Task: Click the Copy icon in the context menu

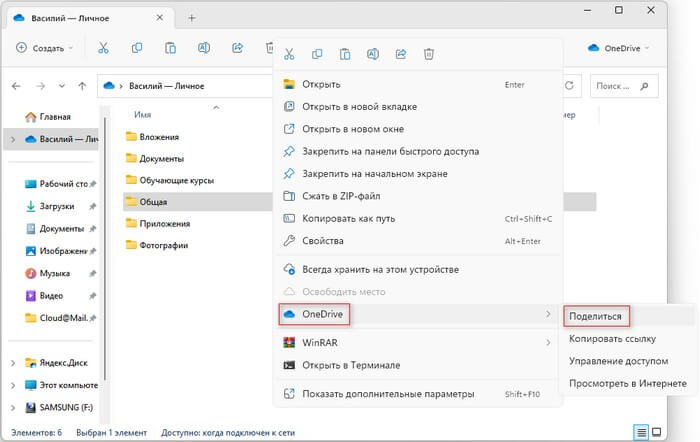Action: pyautogui.click(x=317, y=54)
